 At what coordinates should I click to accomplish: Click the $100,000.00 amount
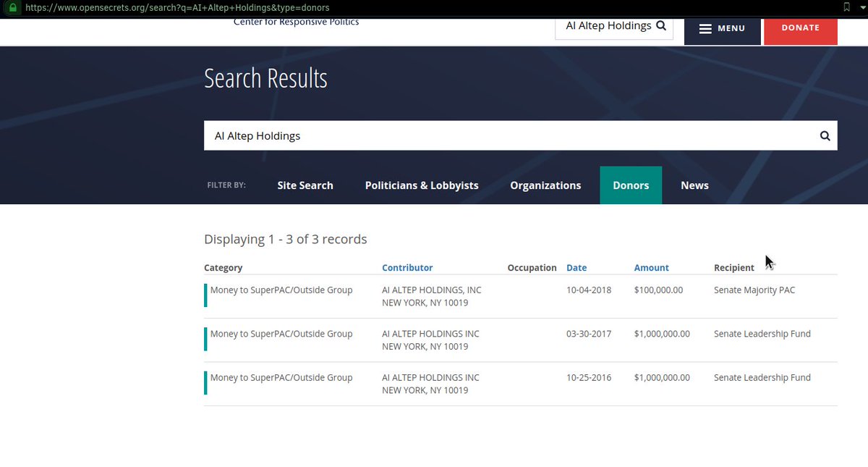tap(658, 290)
